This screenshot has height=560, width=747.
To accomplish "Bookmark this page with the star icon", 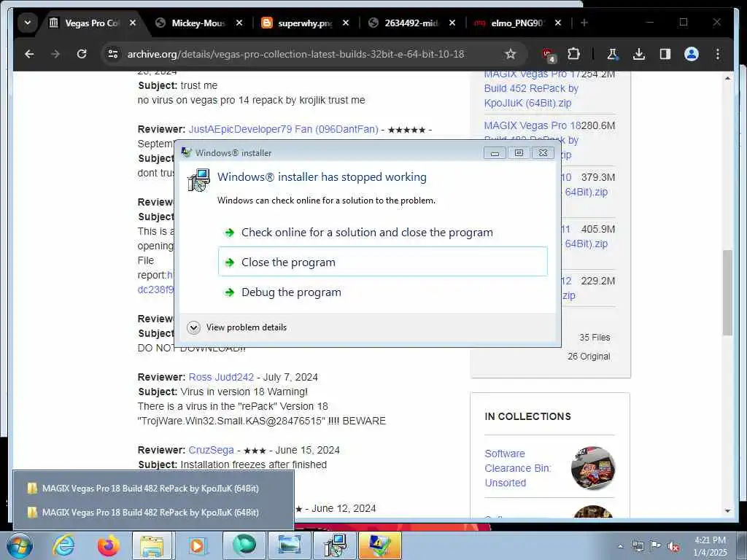I will 510,54.
